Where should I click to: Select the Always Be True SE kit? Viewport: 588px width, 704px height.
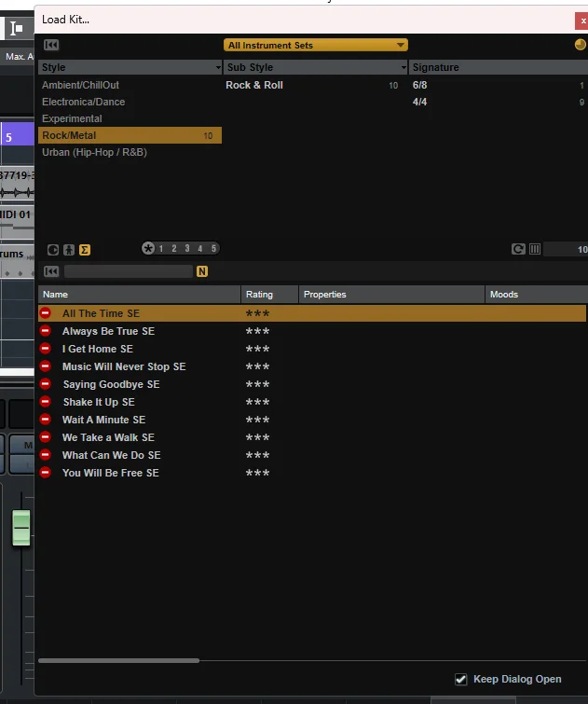(x=312, y=331)
